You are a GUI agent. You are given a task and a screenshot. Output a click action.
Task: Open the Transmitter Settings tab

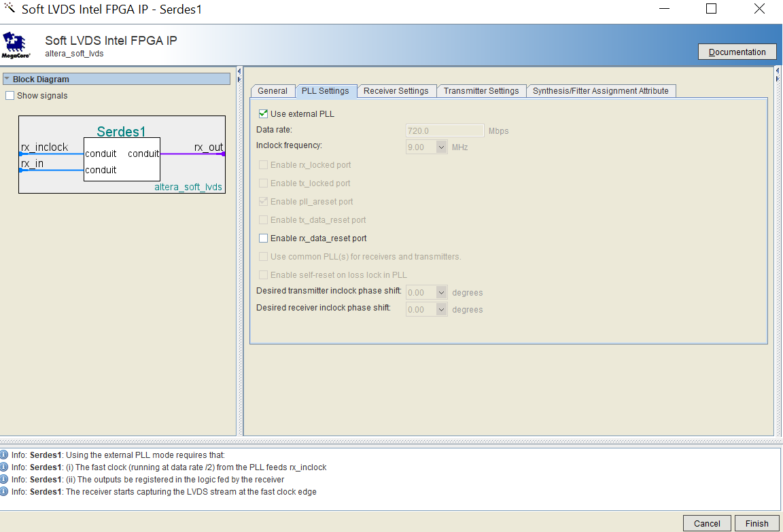(481, 91)
